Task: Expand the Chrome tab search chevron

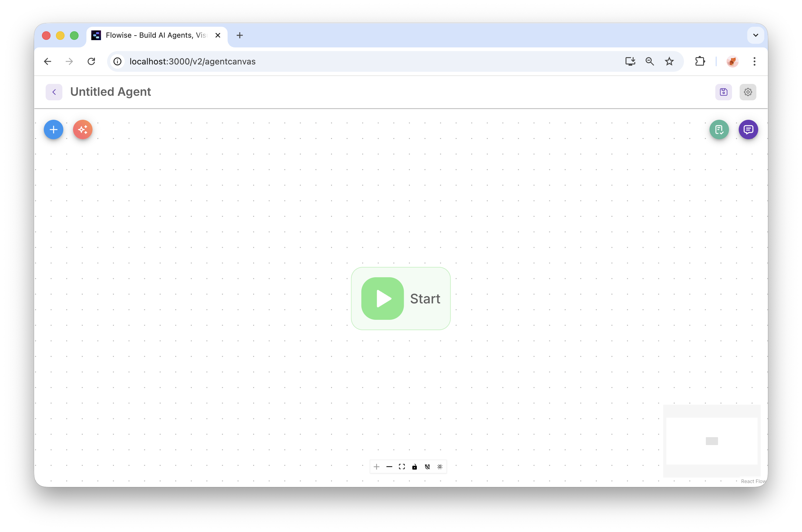Action: 755,35
